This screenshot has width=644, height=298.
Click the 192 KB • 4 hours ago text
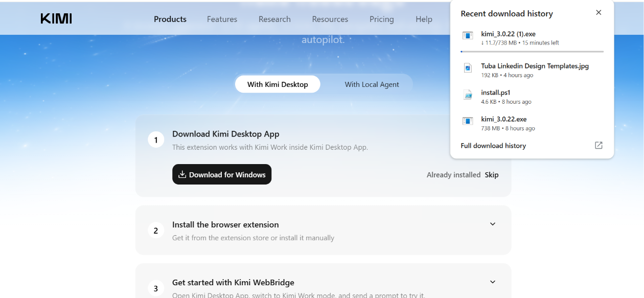507,75
